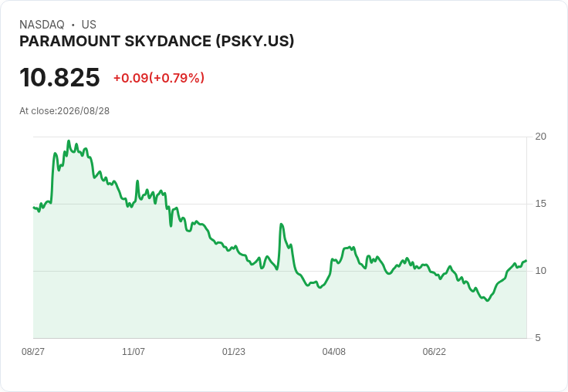
Task: Click the At close:2026/08/28 timestamp
Action: (65, 111)
